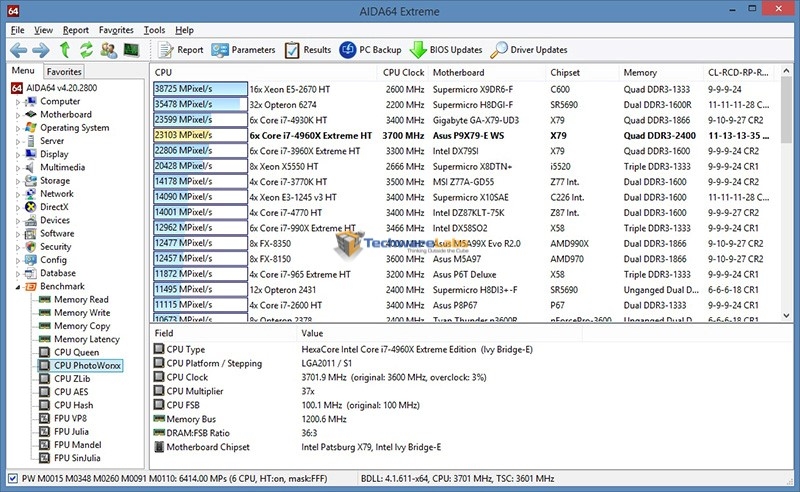
Task: Sort by the Chipset column header
Action: coord(583,72)
